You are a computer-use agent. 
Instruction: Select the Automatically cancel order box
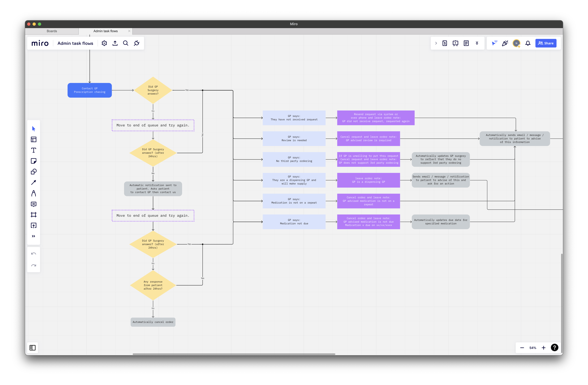click(x=153, y=322)
